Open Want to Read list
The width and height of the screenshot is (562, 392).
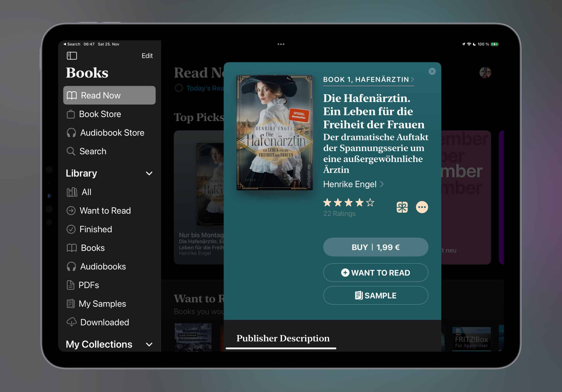[109, 211]
